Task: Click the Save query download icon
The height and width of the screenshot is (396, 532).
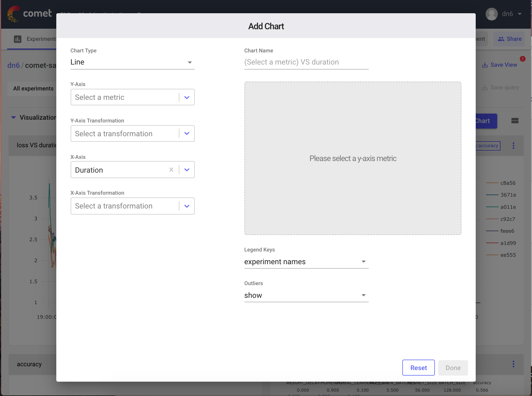Action: coord(485,87)
